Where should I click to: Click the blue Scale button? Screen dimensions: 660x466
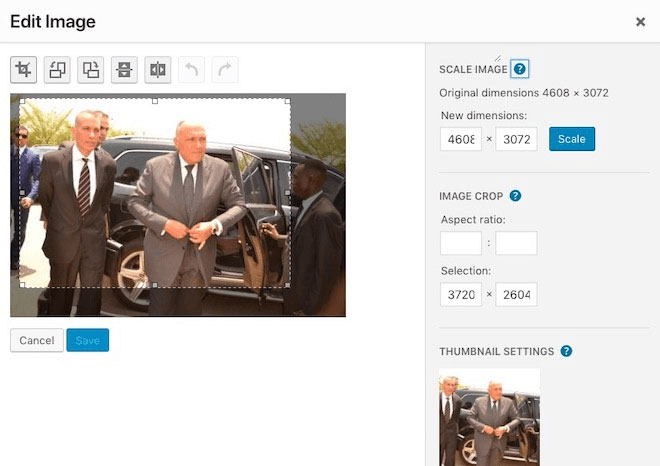coord(572,139)
